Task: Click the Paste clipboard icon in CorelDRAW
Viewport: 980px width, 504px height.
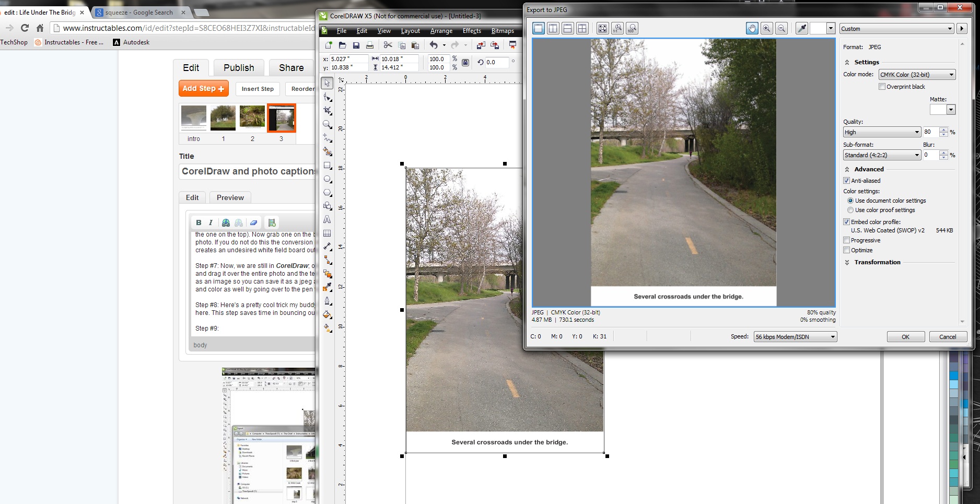Action: point(415,45)
